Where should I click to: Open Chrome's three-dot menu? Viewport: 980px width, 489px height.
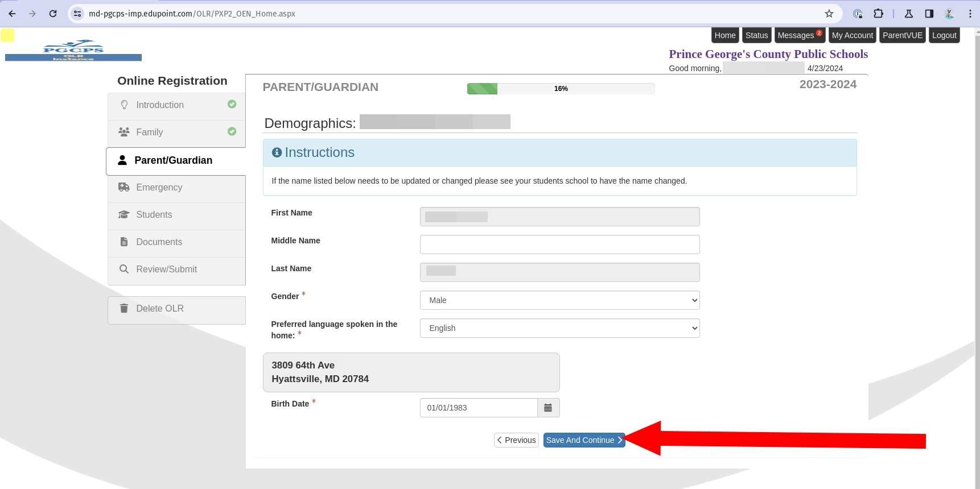[x=970, y=14]
